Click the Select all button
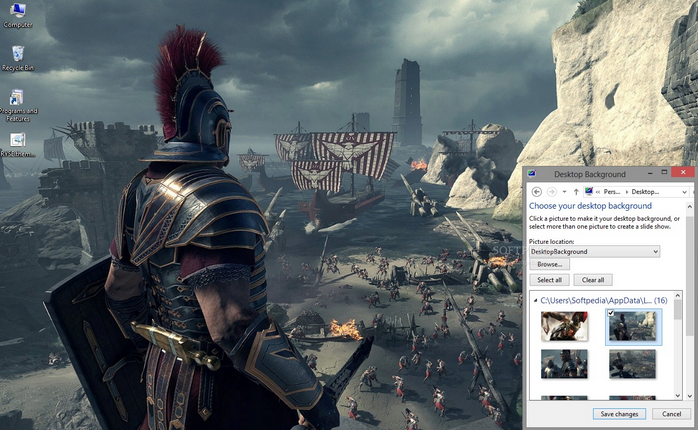 (x=549, y=280)
